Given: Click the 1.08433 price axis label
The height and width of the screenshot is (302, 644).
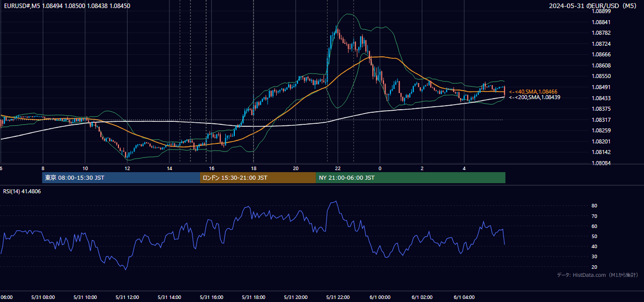Looking at the screenshot, I should (601, 98).
